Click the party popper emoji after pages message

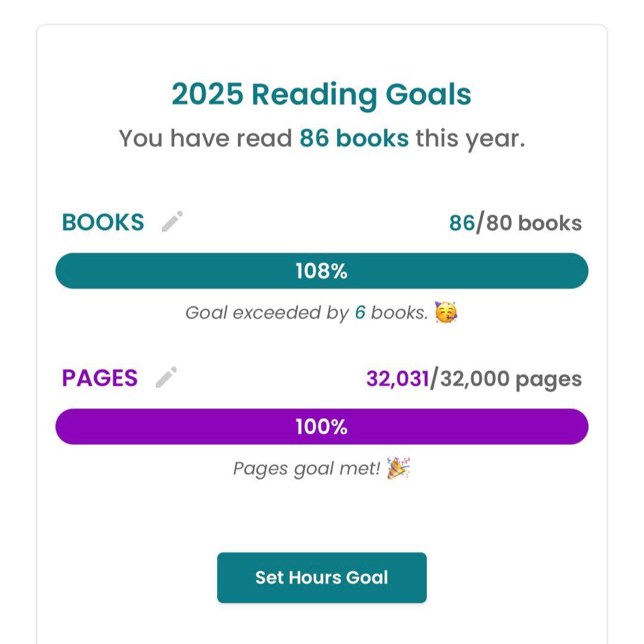(x=398, y=468)
